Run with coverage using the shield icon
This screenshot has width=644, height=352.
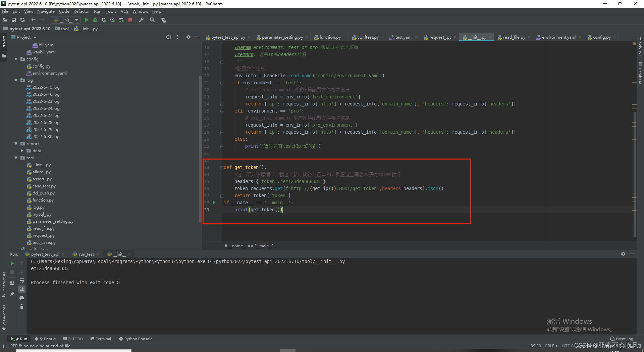(x=104, y=20)
